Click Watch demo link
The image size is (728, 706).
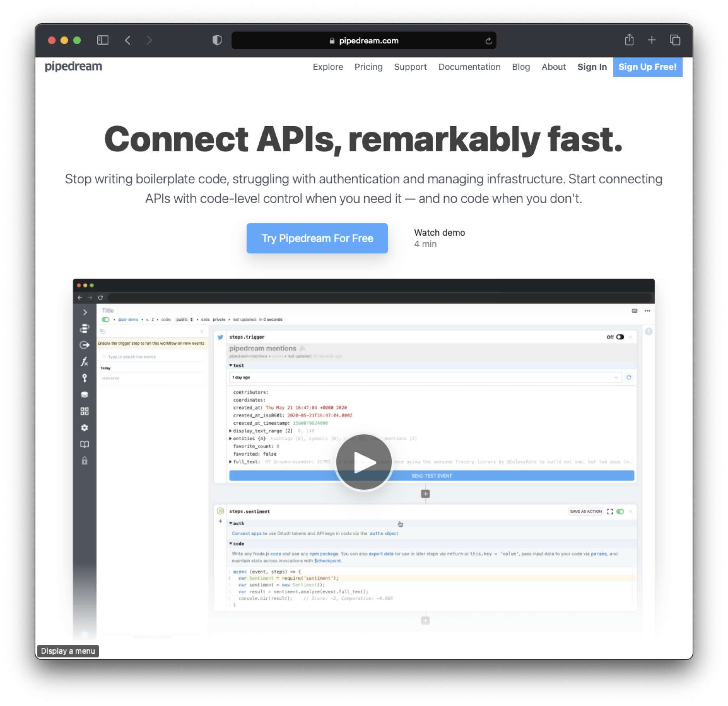tap(439, 233)
